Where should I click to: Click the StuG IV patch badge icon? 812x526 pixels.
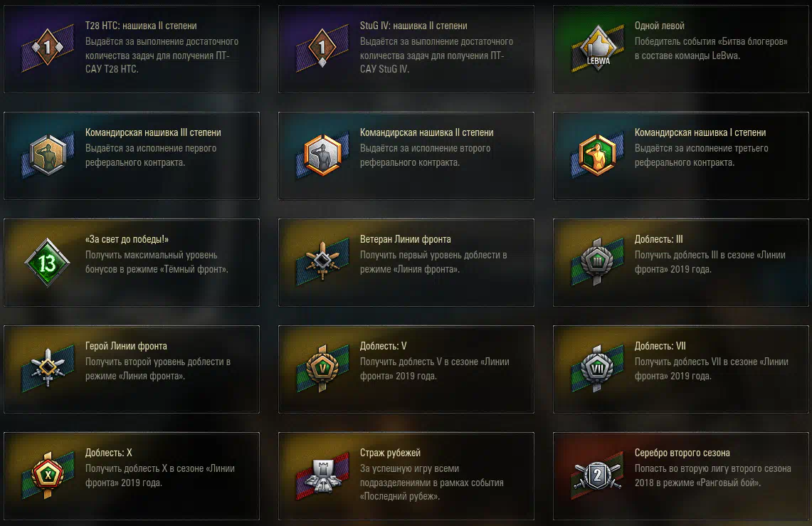tap(322, 48)
